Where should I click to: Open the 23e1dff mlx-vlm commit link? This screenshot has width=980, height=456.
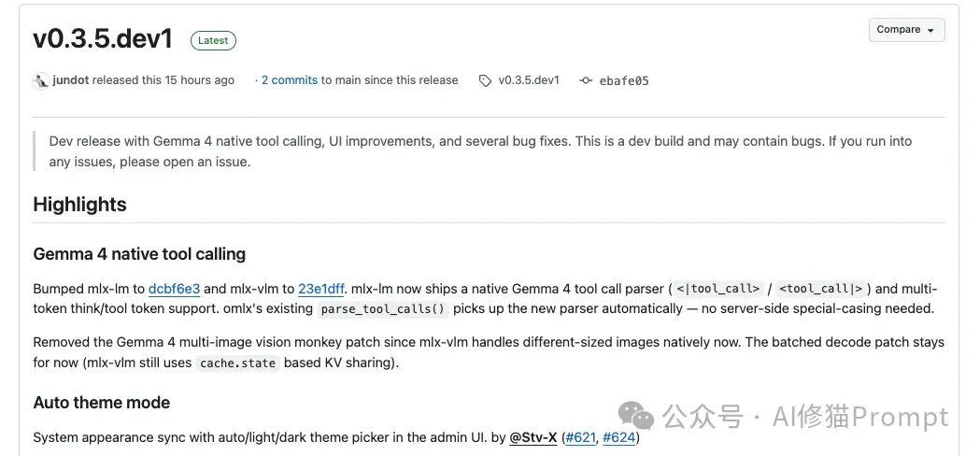pos(322,289)
